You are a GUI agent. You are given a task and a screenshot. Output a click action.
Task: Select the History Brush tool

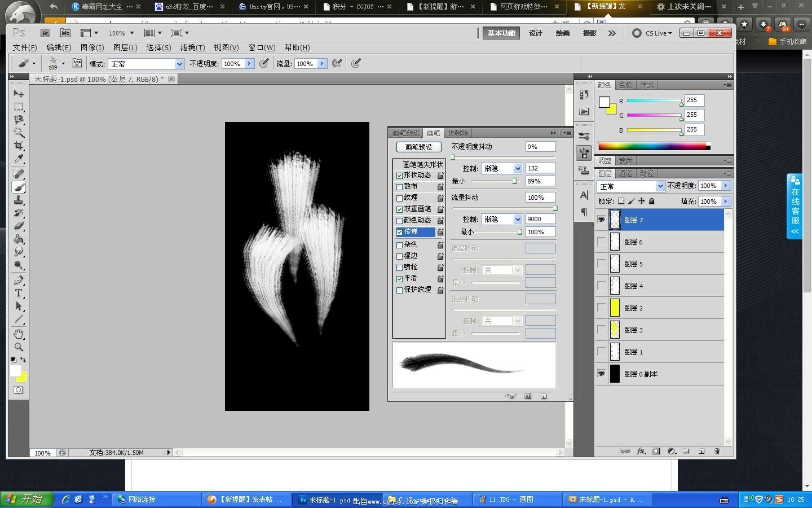click(19, 213)
